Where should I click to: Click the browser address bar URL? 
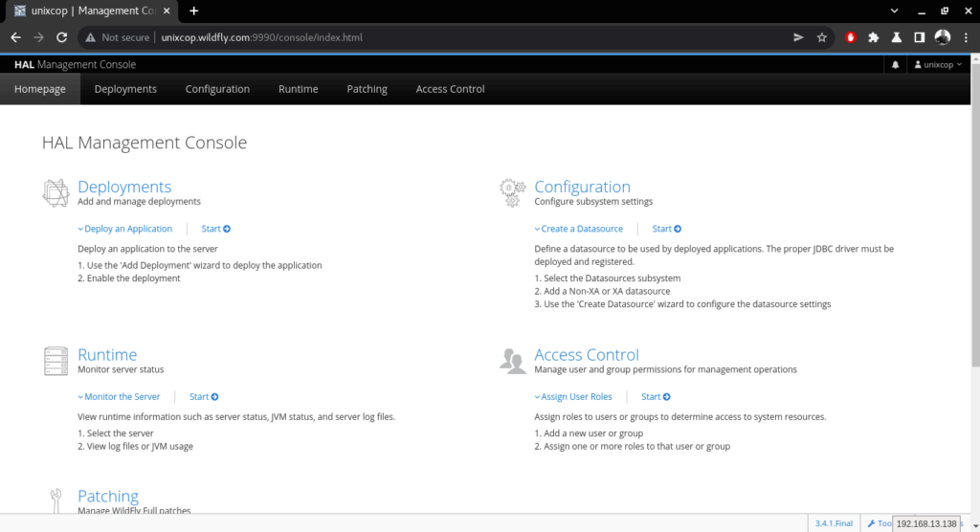(262, 37)
